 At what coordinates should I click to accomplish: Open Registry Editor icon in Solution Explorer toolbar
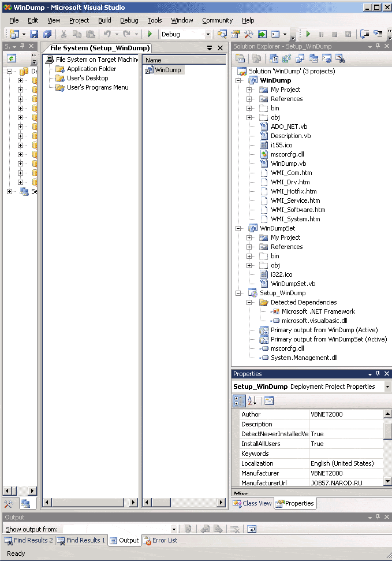pyautogui.click(x=287, y=58)
